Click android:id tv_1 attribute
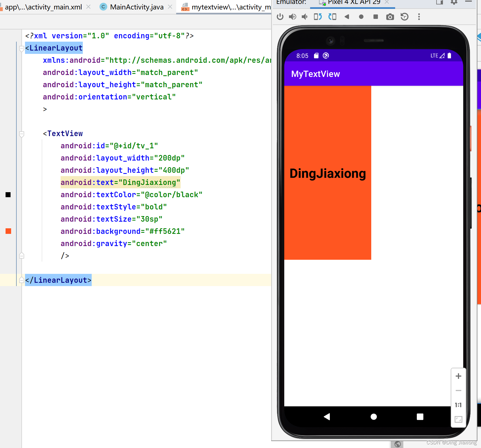This screenshot has height=448, width=481. [109, 146]
